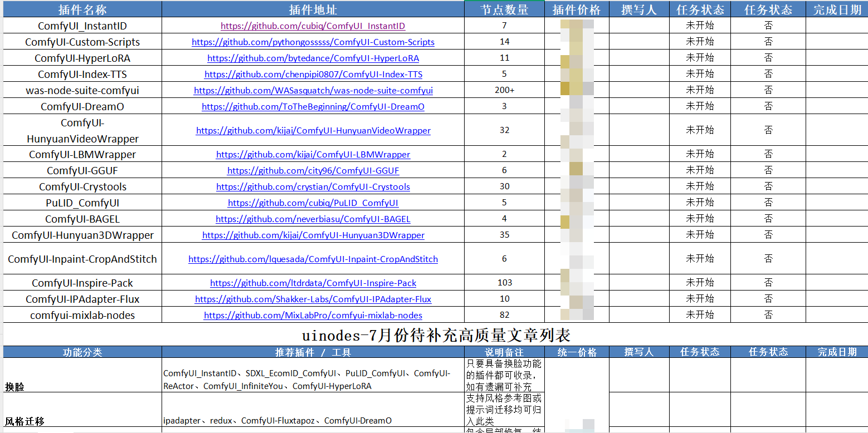Follow the ComfyUI-HunyuanVideoWrapper hyperlink
Image resolution: width=868 pixels, height=433 pixels.
click(313, 131)
